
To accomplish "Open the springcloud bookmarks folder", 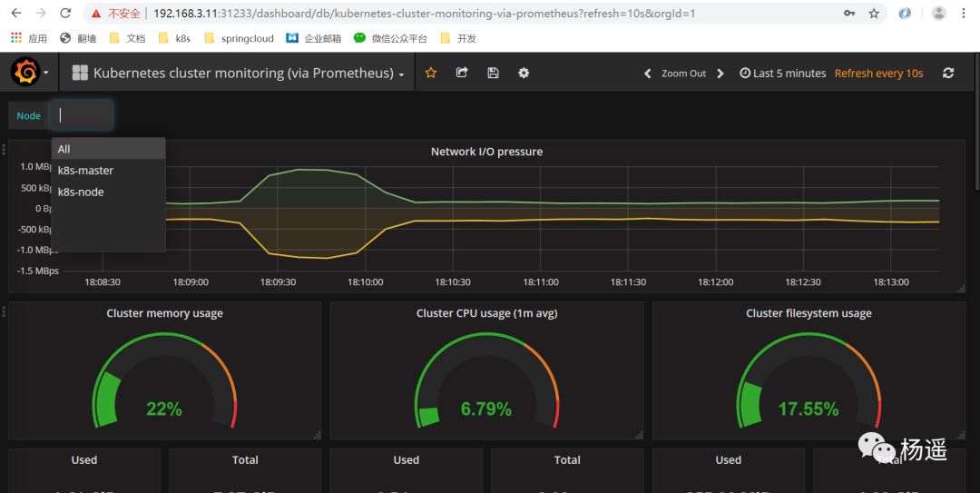I will pos(239,38).
